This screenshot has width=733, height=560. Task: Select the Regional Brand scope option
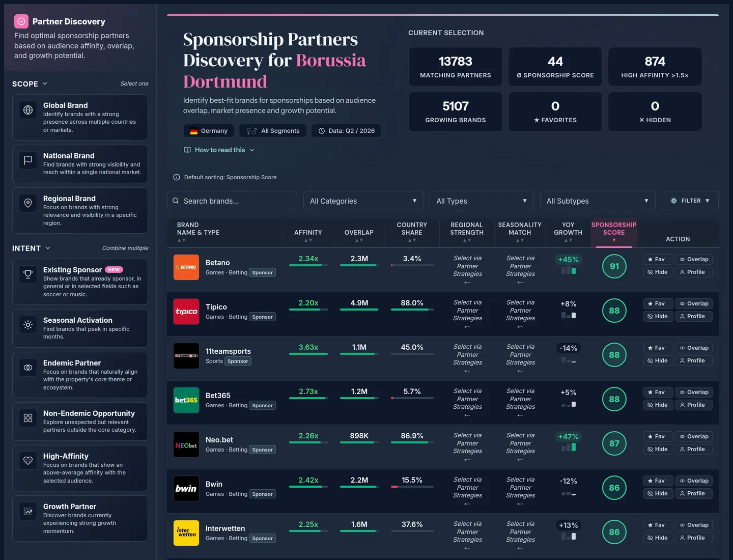tap(80, 210)
